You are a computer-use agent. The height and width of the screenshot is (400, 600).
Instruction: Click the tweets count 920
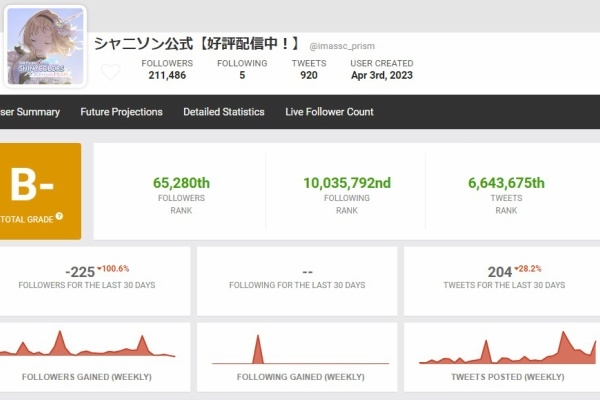coord(309,75)
